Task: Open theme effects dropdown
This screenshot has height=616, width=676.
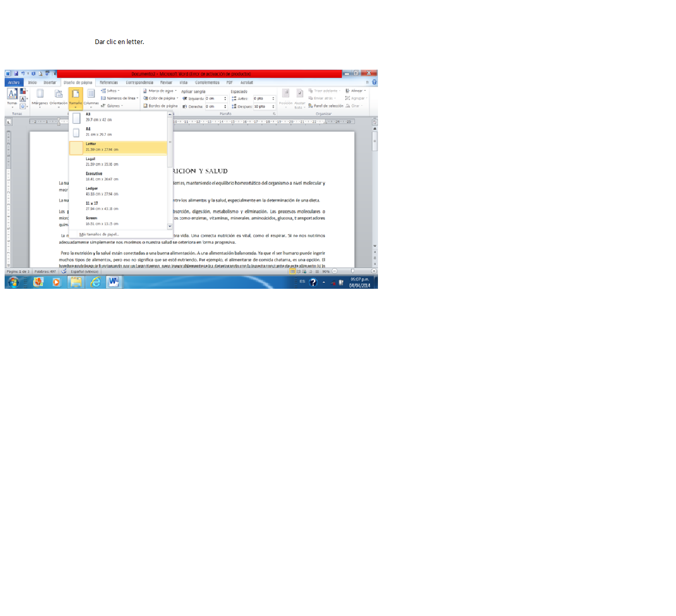Action: click(x=24, y=106)
